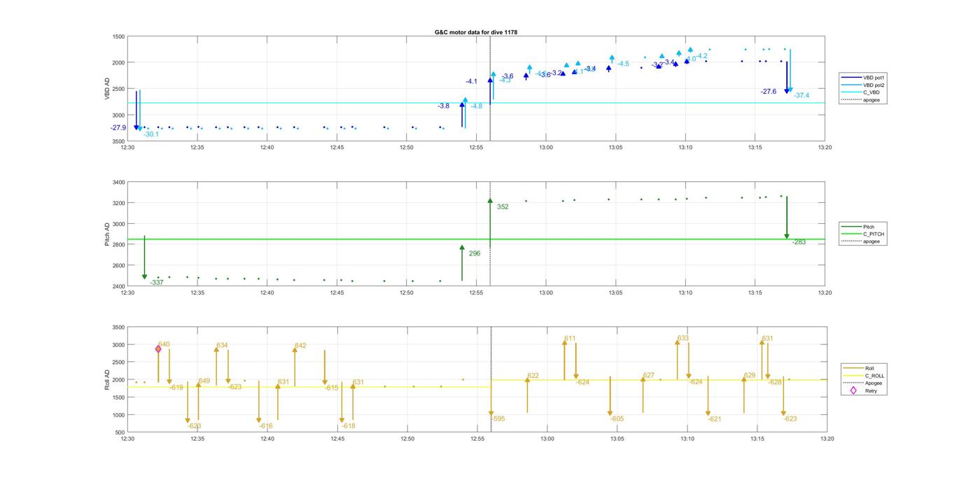This screenshot has height=485, width=980.
Task: Click the -621 roll data label
Action: pyautogui.click(x=714, y=419)
